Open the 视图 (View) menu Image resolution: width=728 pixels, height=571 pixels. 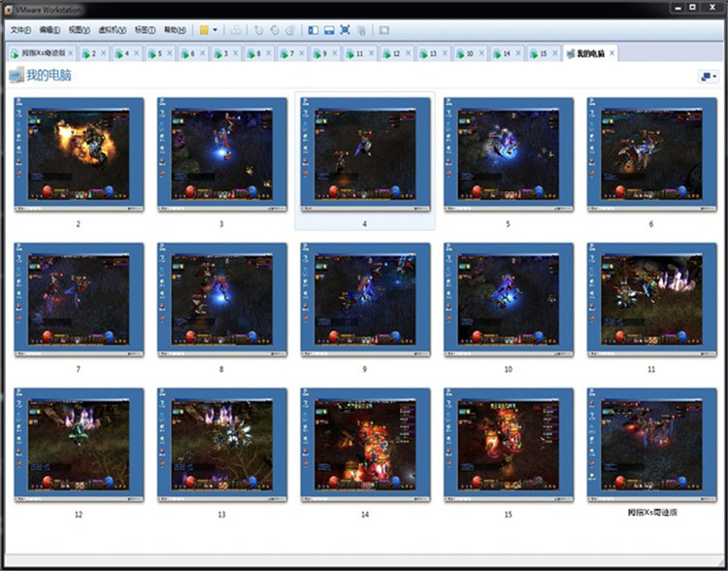[79, 30]
